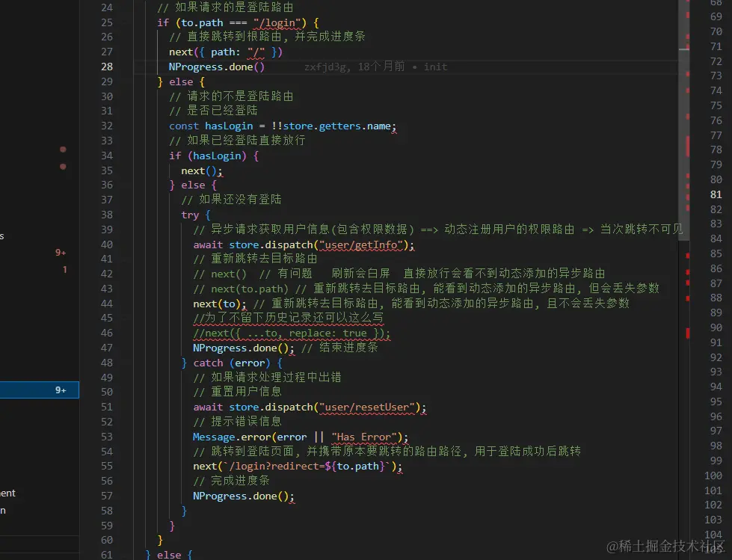The height and width of the screenshot is (560, 732).
Task: Click 'catch (error)' on line 48
Action: (232, 363)
